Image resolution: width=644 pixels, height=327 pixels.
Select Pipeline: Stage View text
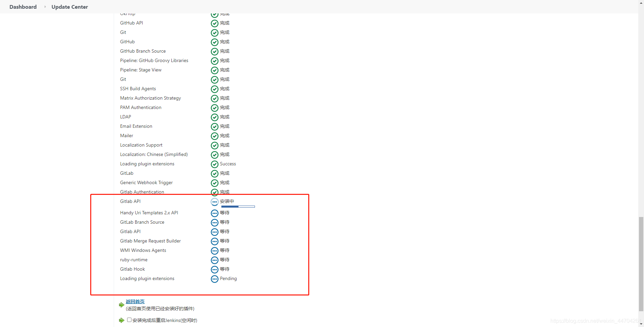(x=141, y=70)
